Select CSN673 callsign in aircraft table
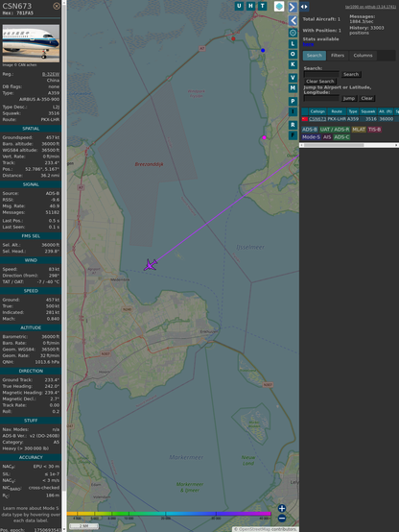 click(x=317, y=119)
